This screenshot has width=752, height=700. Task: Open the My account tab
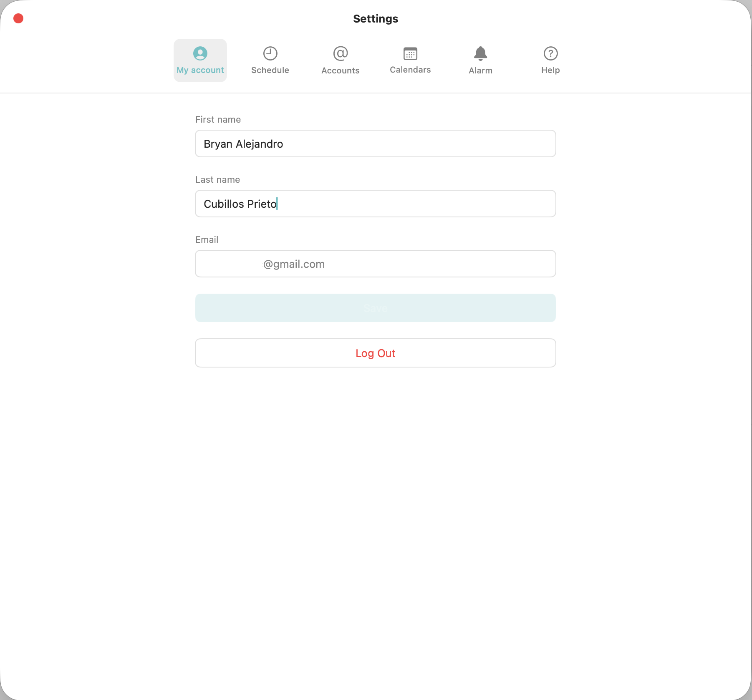point(200,60)
